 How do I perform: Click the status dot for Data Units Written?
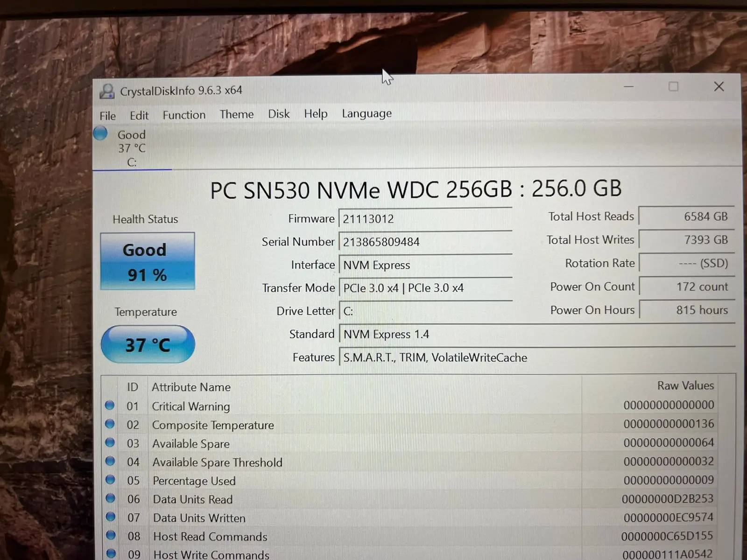coord(111,517)
